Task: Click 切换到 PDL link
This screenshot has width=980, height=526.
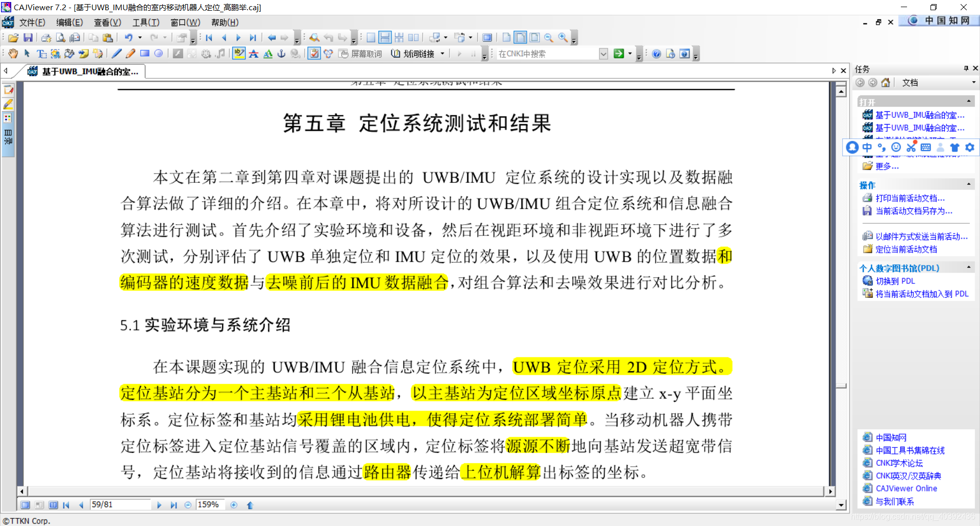Action: pyautogui.click(x=895, y=281)
